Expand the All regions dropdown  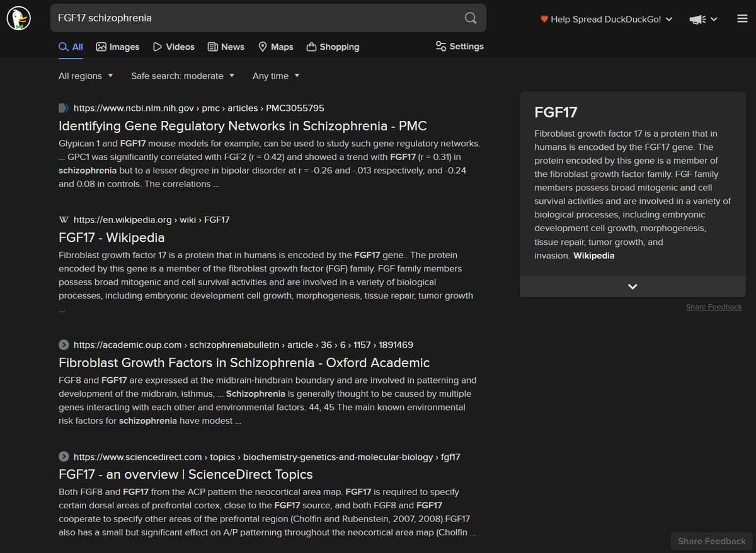point(85,76)
